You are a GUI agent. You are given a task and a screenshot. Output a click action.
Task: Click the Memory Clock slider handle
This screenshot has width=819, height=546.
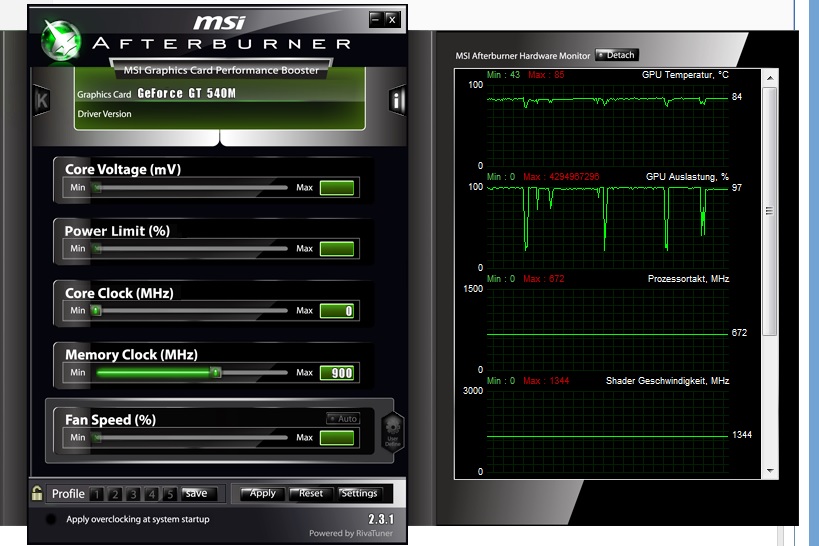tap(215, 373)
